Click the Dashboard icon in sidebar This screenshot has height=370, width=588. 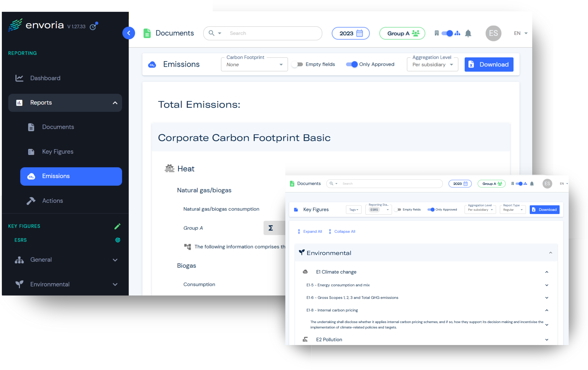point(20,78)
